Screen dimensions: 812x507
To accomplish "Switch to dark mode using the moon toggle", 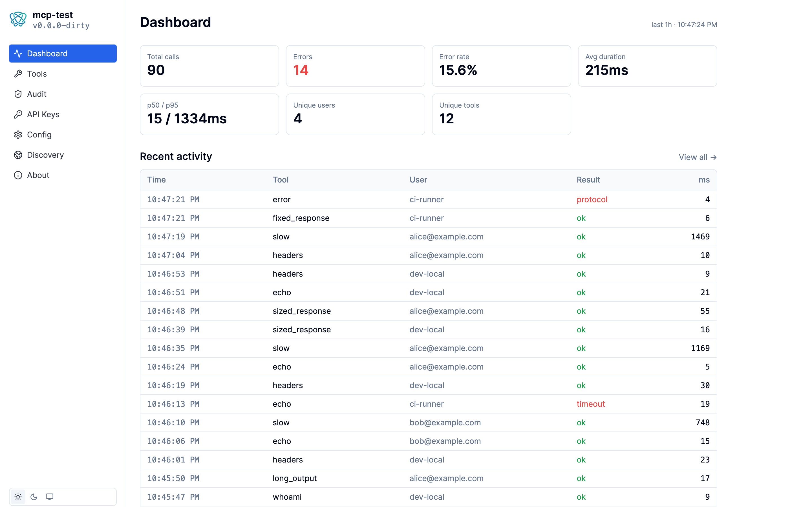I will [x=34, y=497].
